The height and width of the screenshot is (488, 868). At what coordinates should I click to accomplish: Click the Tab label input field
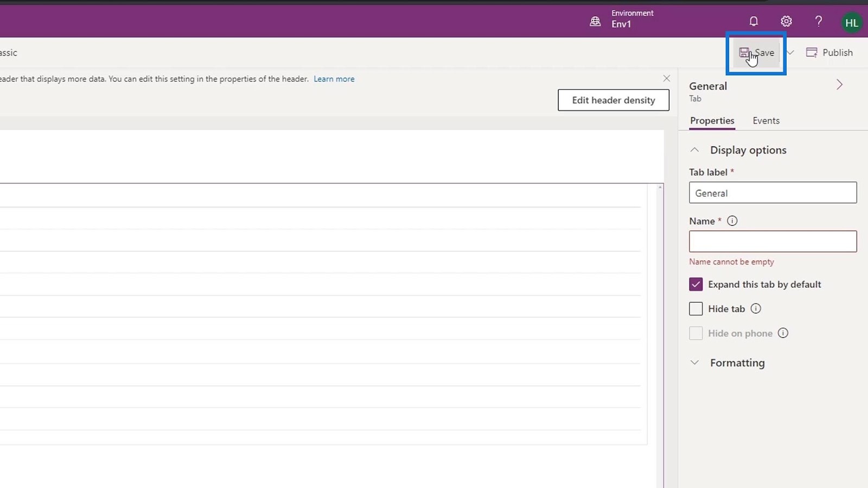(x=773, y=192)
